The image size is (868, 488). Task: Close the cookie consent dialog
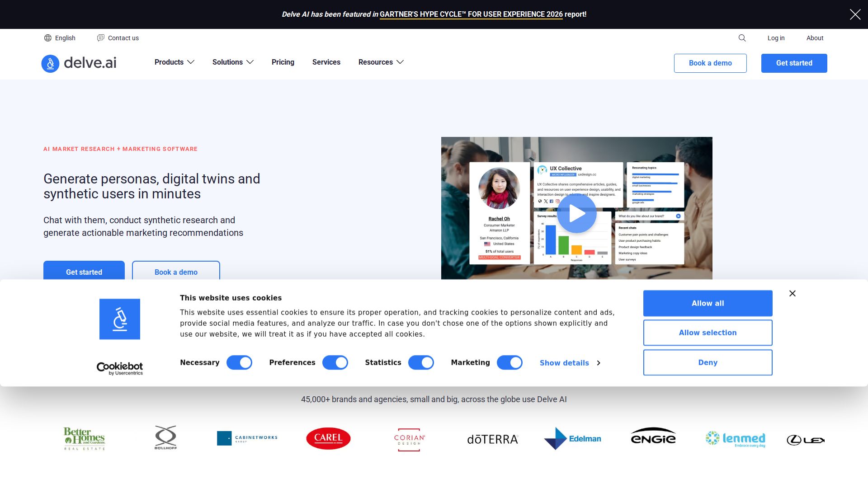(x=793, y=293)
